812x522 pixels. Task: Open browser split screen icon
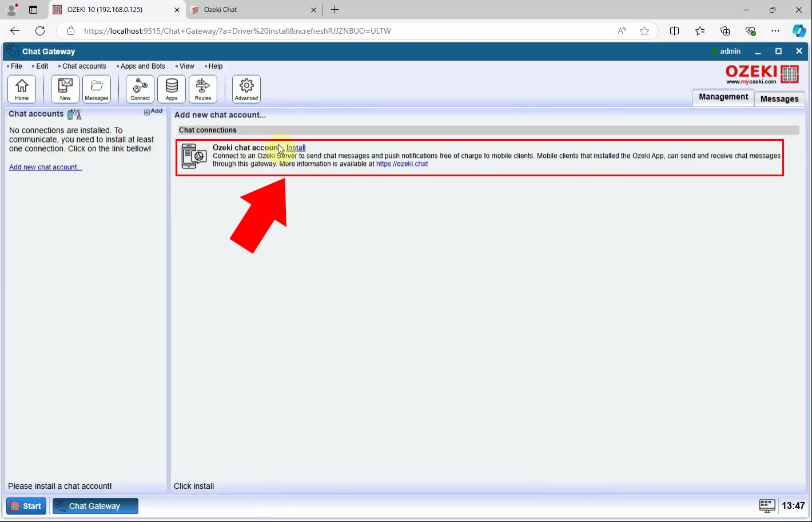pos(675,31)
